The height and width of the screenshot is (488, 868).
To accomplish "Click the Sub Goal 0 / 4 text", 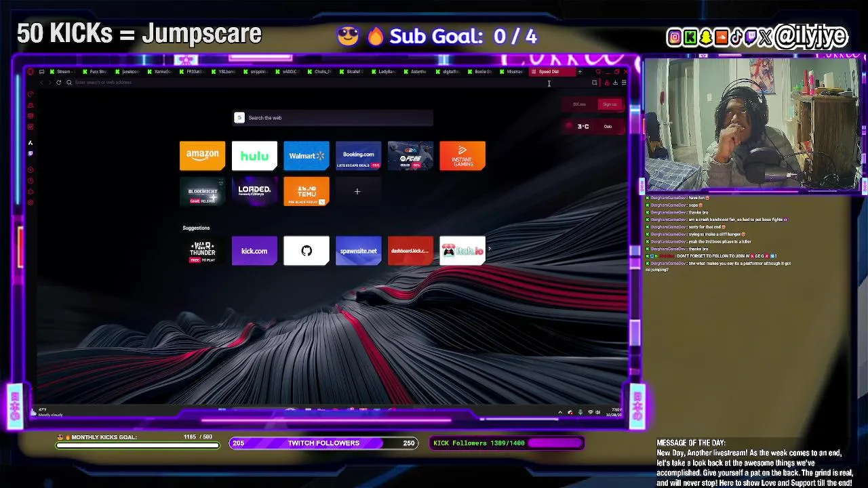I will 463,36.
